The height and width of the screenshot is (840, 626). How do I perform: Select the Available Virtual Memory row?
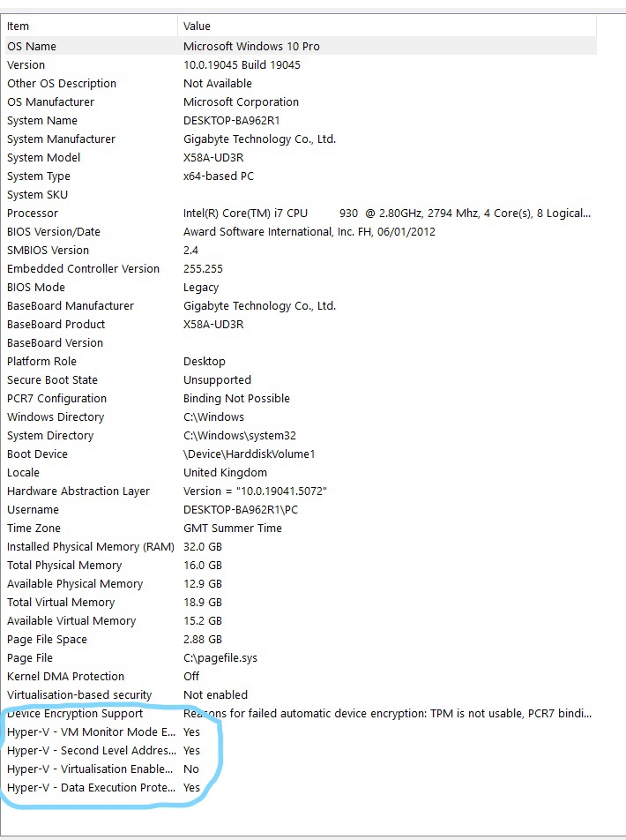click(301, 621)
